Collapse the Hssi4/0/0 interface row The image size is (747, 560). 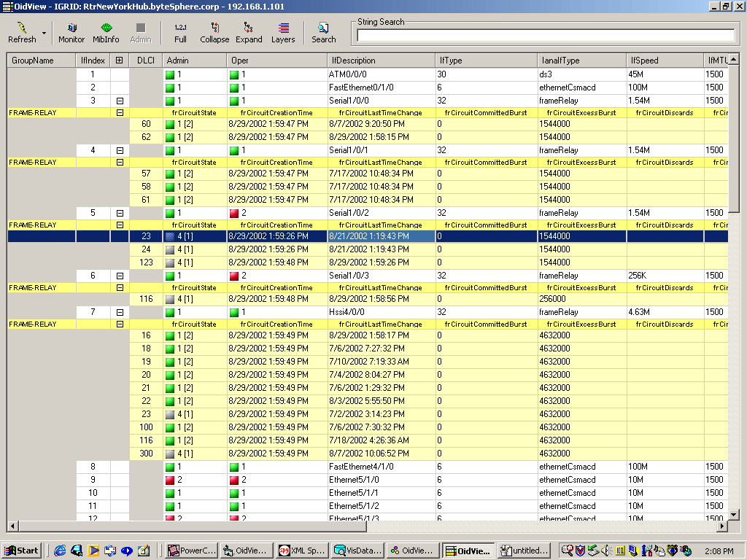click(120, 312)
